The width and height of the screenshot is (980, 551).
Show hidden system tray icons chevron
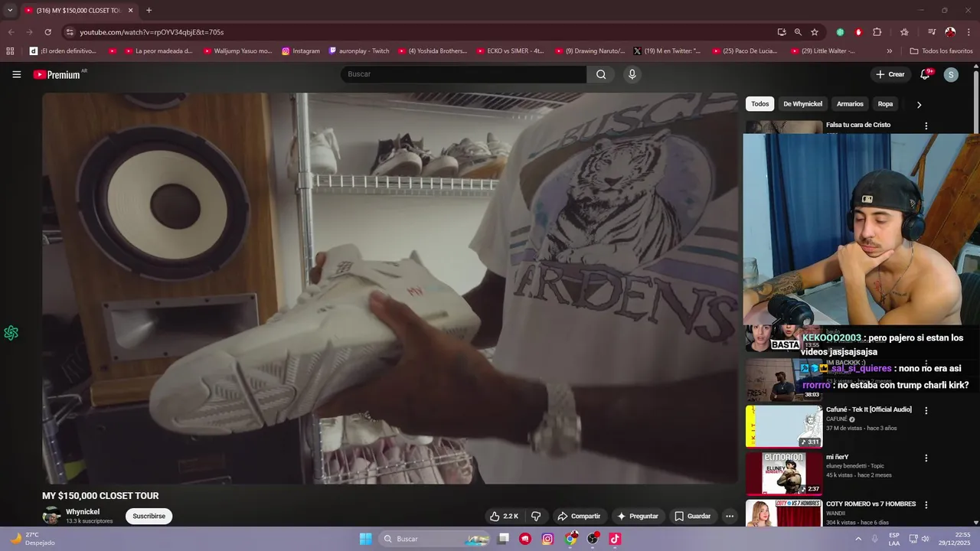coord(858,539)
